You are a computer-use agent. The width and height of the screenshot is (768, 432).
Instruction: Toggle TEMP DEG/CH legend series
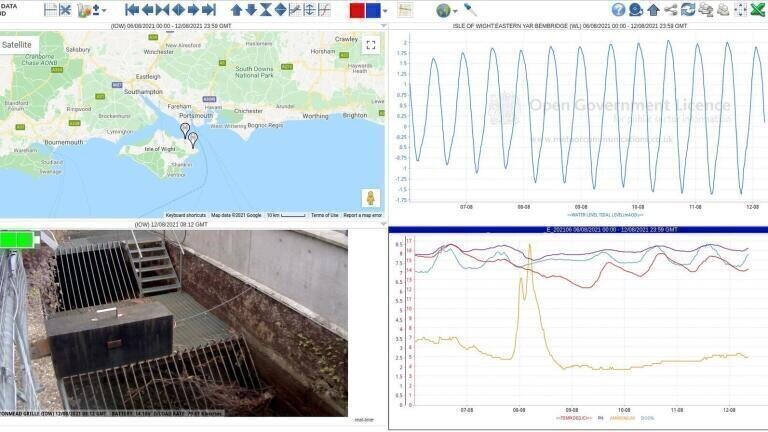click(x=574, y=418)
